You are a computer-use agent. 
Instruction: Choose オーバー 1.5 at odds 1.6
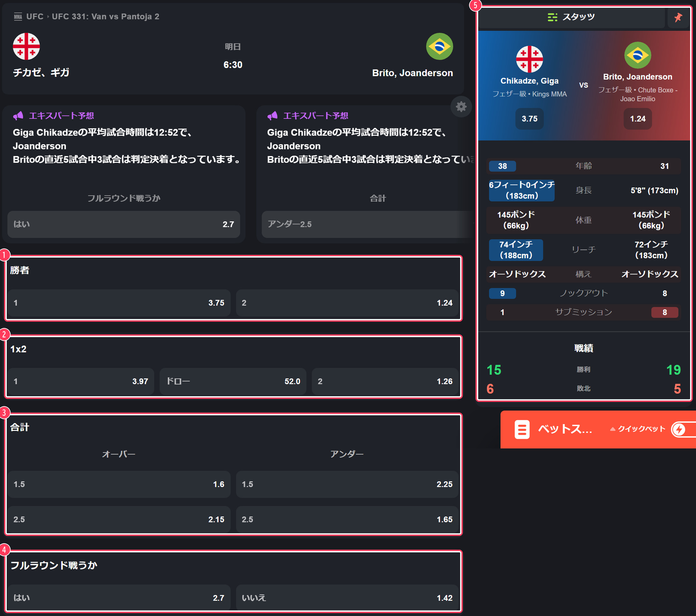click(x=119, y=484)
